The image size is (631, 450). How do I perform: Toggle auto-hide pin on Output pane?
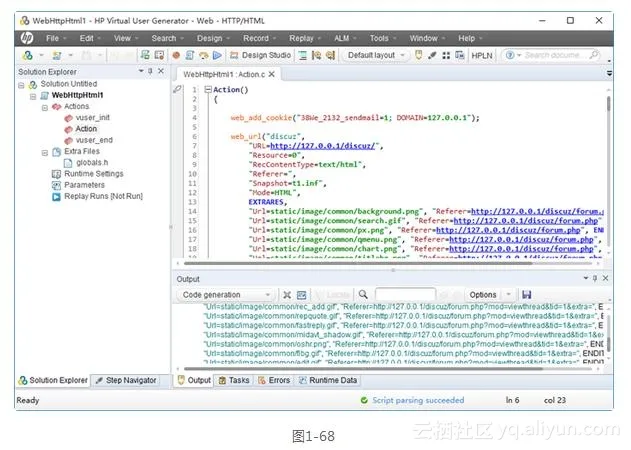595,278
